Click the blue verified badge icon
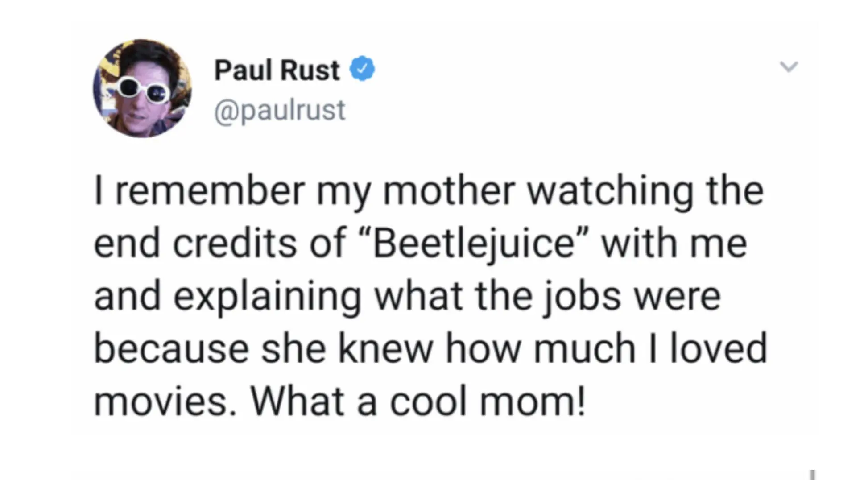 (362, 69)
